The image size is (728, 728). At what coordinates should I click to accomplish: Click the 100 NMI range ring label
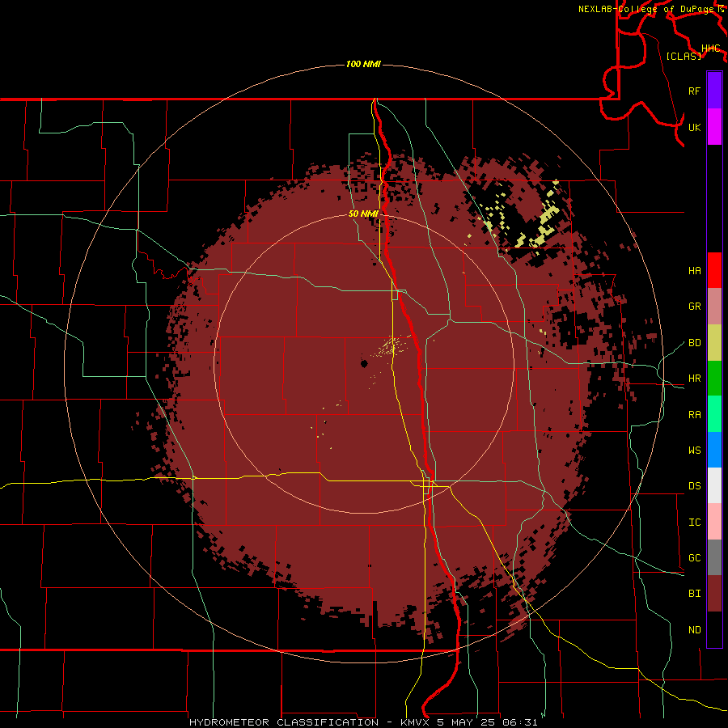click(363, 64)
